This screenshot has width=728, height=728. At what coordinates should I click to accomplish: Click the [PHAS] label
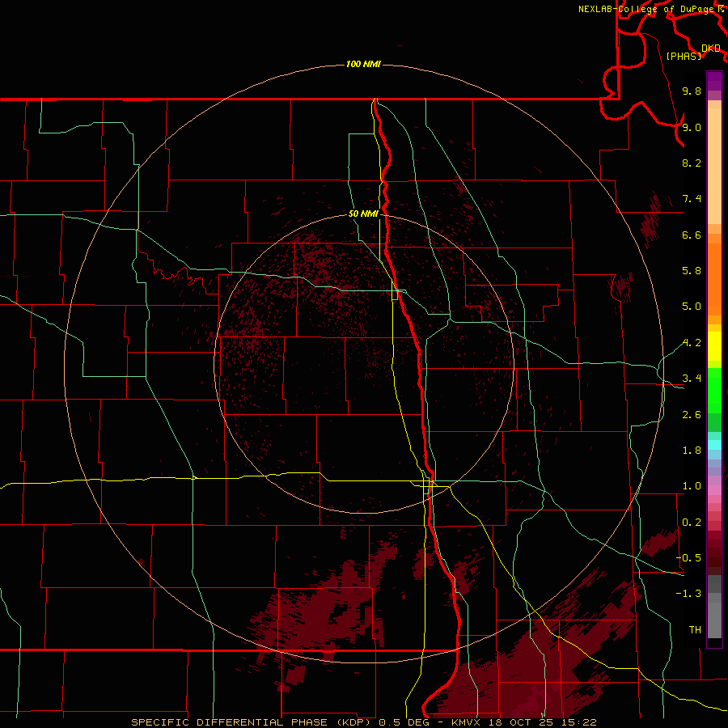pos(684,56)
